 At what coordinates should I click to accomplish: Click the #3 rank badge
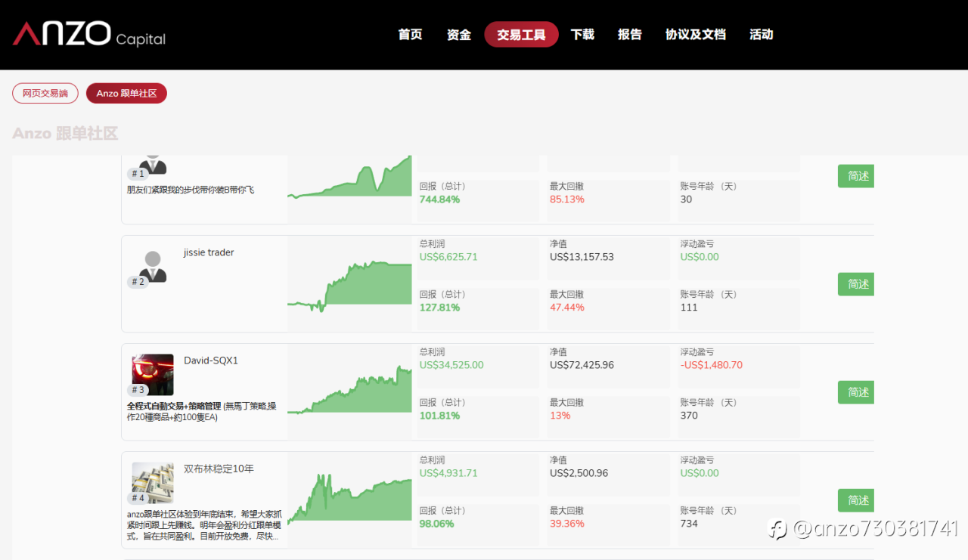138,390
